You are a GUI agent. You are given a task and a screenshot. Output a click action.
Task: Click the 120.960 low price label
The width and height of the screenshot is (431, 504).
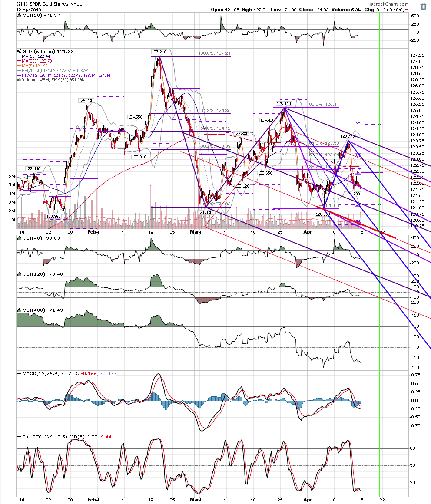[x=323, y=214]
